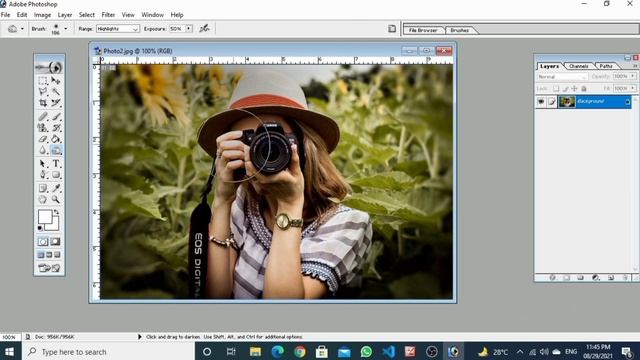The width and height of the screenshot is (640, 360).
Task: Select the Blur tool
Action: (42, 150)
